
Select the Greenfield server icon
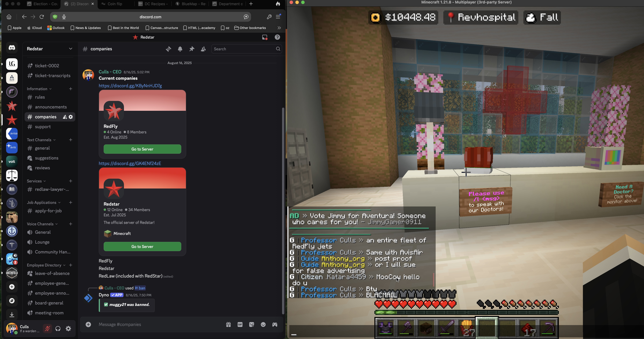tap(12, 273)
